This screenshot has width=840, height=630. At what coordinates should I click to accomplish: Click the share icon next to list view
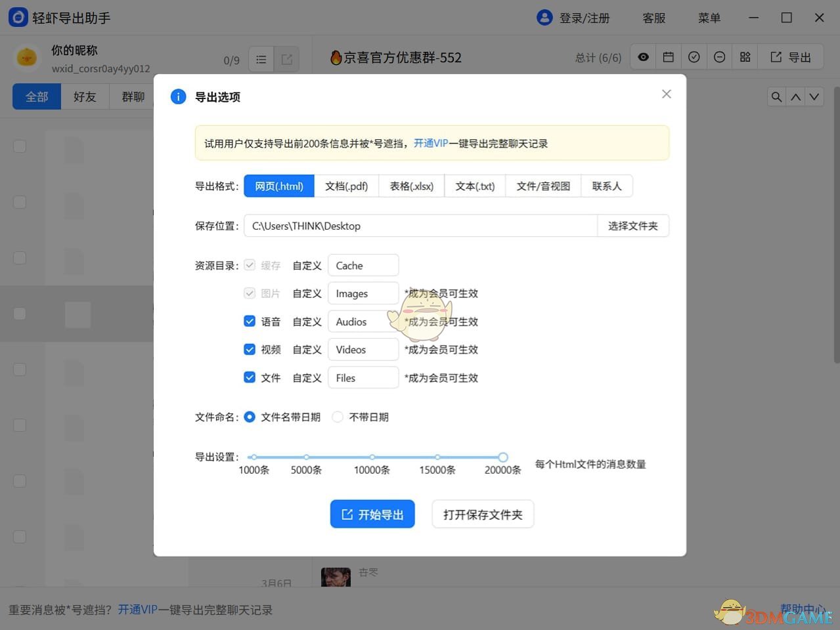click(286, 59)
